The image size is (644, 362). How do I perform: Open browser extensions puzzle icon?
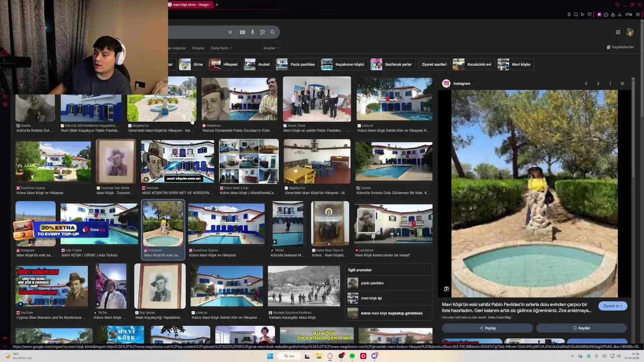[x=606, y=15]
